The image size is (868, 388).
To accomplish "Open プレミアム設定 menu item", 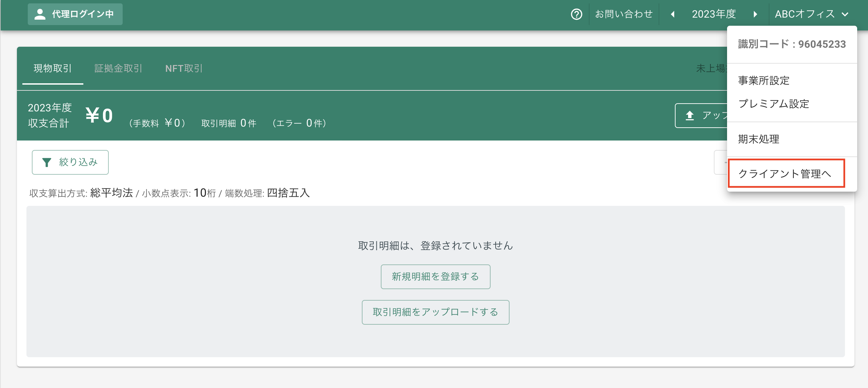I will pyautogui.click(x=792, y=104).
